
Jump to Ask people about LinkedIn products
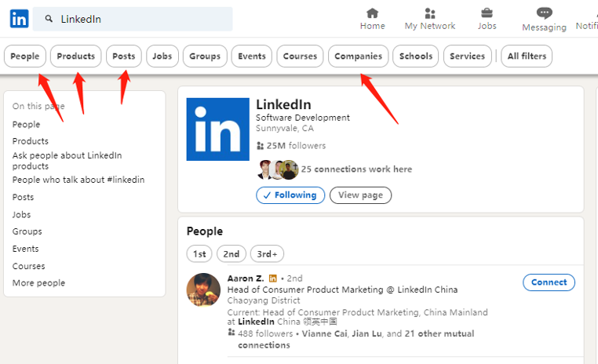(x=67, y=161)
